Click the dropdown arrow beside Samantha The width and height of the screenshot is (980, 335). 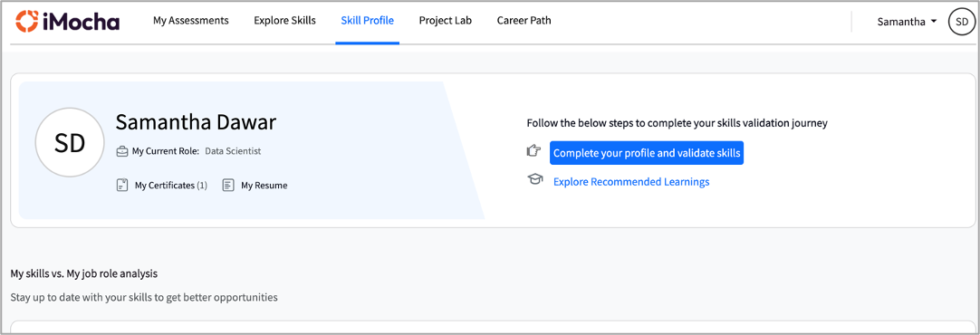(934, 21)
